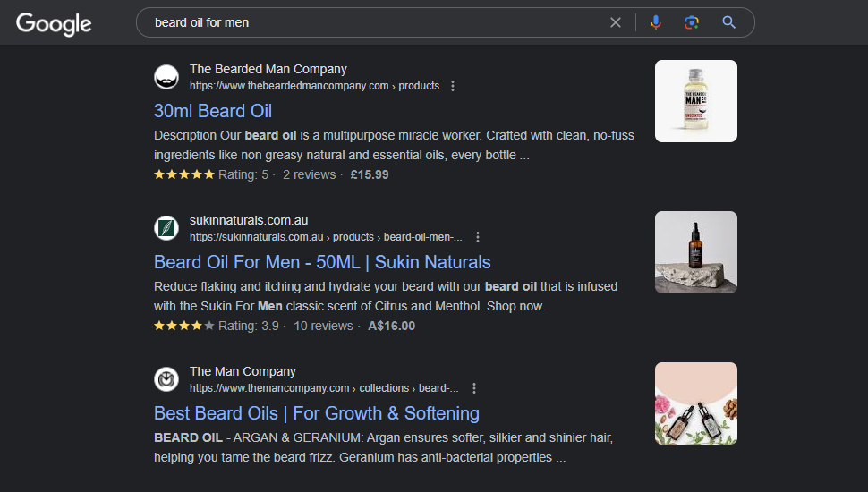Viewport: 868px width, 492px height.
Task: Open the "30ml Beard Oil" result
Action: (x=213, y=111)
